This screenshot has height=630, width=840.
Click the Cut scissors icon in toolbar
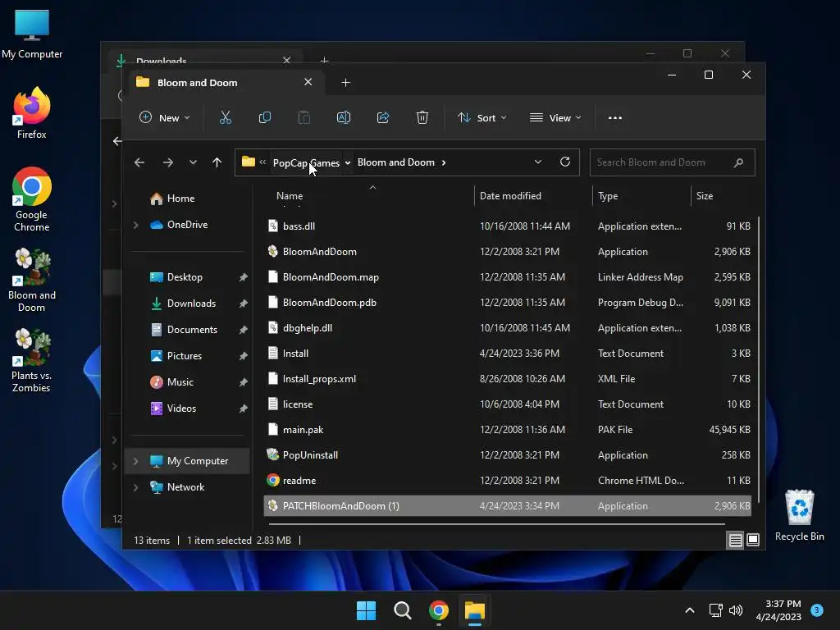pos(226,118)
